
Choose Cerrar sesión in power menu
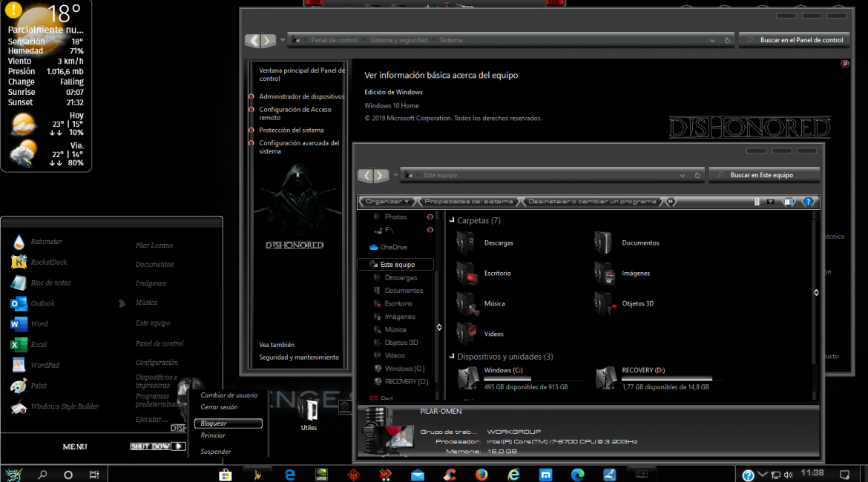coord(219,407)
